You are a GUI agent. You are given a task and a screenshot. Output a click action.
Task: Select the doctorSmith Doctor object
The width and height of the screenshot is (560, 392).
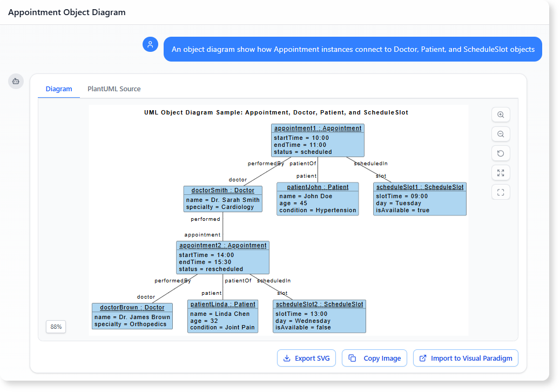tap(223, 200)
